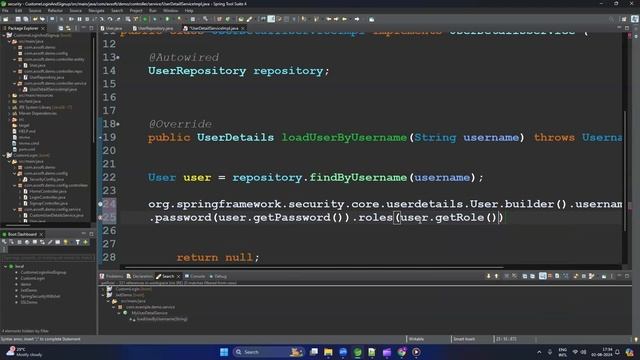Click the Save icon in the main toolbar
This screenshot has width=640, height=360.
coord(18,19)
